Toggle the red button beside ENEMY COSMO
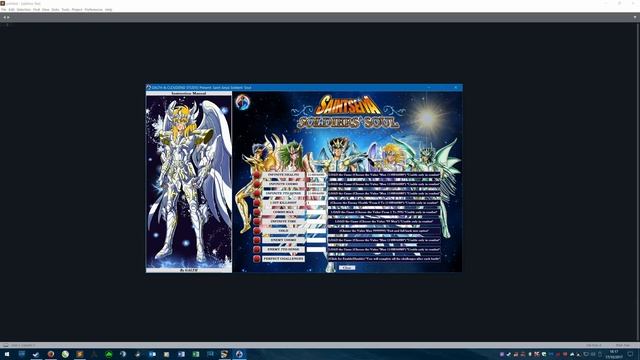The image size is (640, 360). click(x=257, y=240)
